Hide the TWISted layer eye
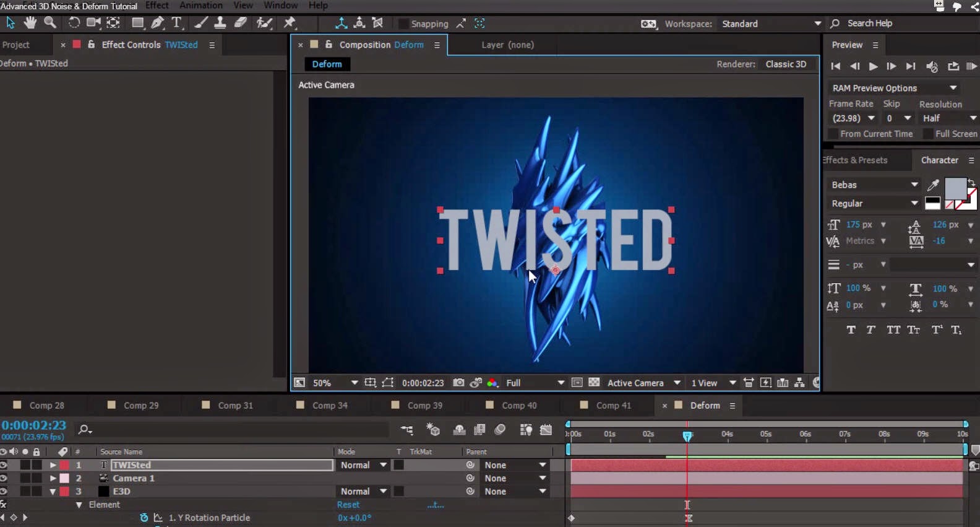The width and height of the screenshot is (980, 527). (4, 464)
